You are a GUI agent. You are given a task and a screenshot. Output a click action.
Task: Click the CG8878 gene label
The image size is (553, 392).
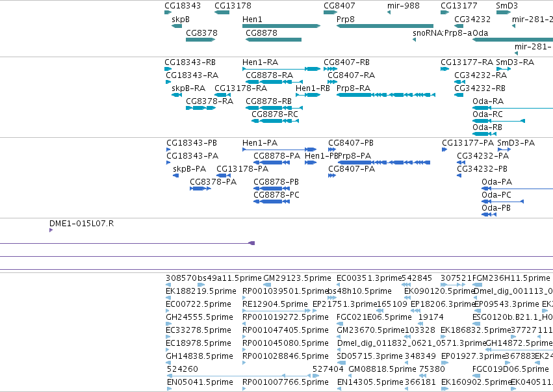point(261,33)
